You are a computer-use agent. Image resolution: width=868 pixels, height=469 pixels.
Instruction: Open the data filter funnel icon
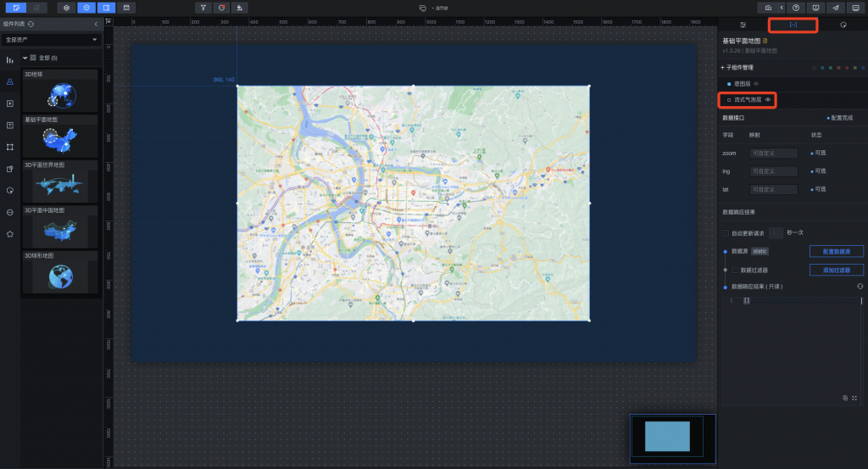point(203,8)
